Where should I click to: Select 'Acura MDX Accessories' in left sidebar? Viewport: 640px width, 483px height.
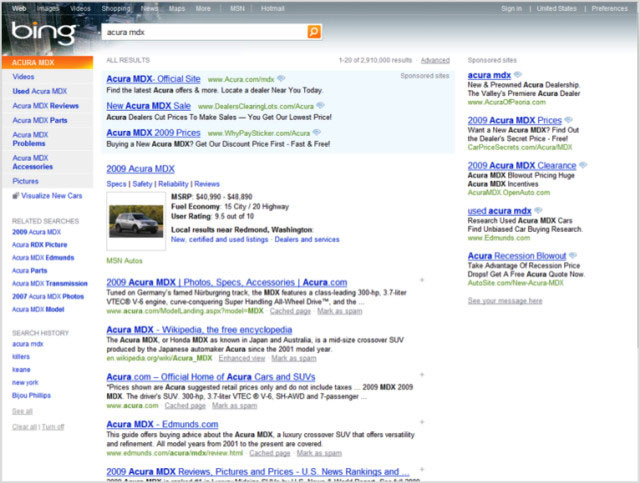click(x=32, y=162)
